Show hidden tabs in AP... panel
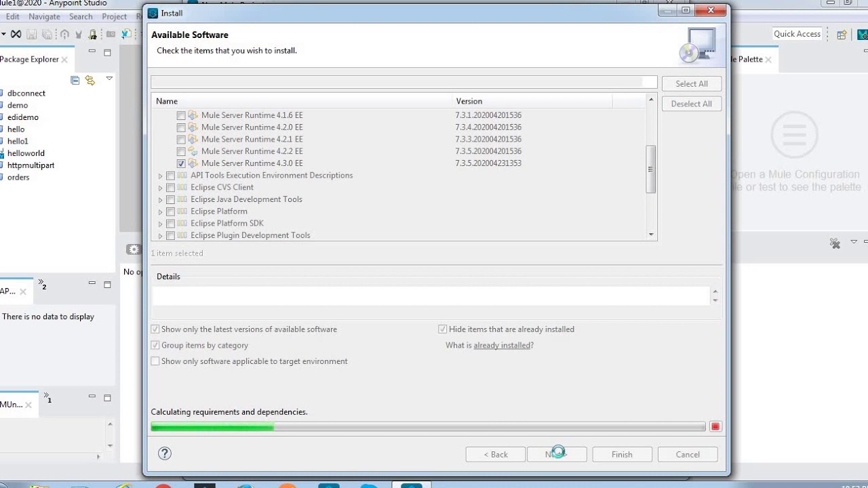The width and height of the screenshot is (868, 488). point(42,283)
